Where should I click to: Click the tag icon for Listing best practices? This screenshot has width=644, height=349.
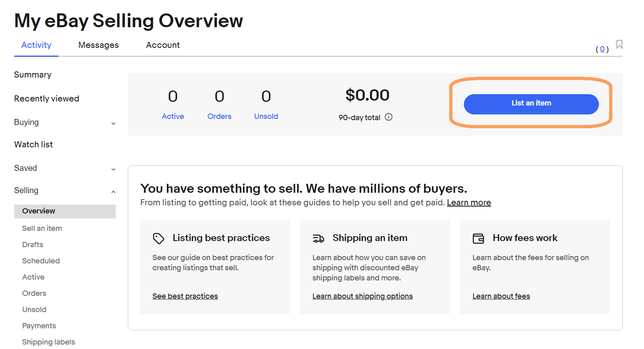159,238
